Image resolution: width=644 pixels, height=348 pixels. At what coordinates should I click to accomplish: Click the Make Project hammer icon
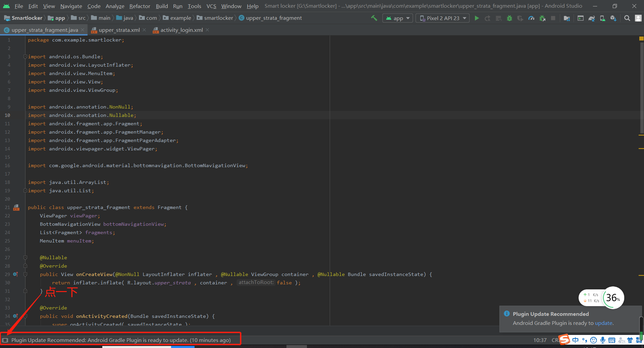[374, 18]
